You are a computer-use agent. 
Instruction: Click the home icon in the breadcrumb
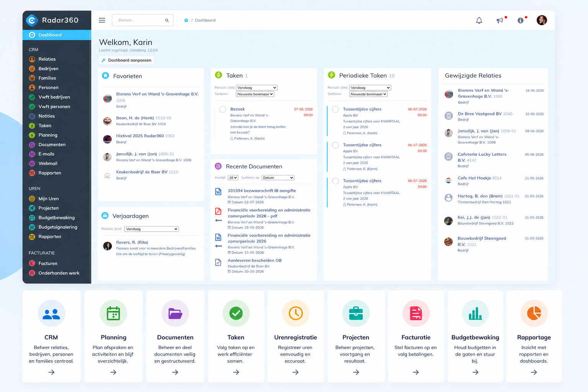(x=186, y=20)
